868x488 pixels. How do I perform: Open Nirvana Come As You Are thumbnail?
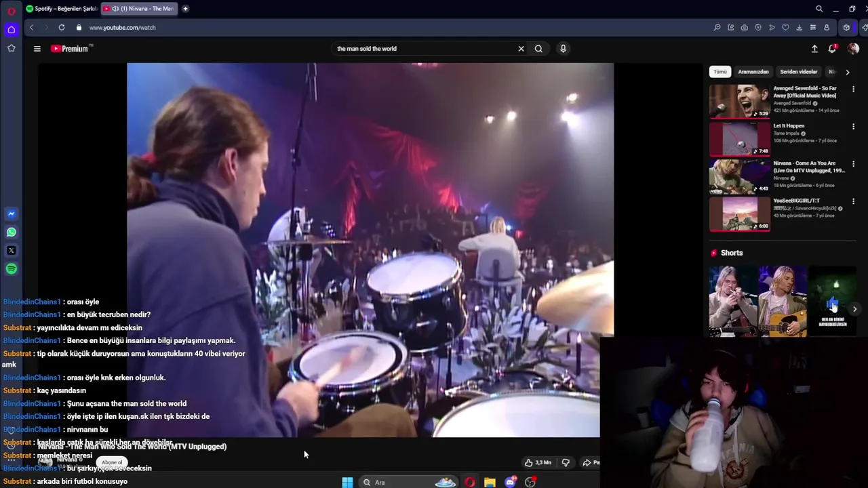point(740,176)
